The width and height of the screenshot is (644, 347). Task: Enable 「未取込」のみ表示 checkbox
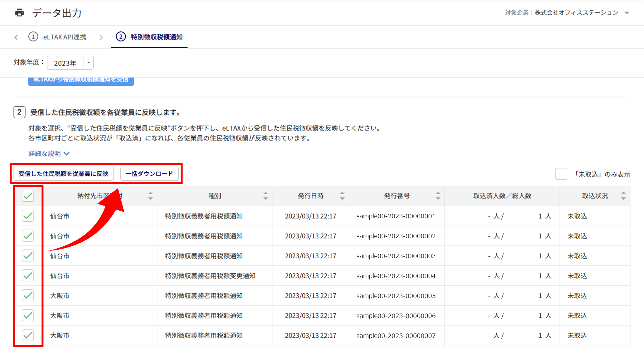pyautogui.click(x=561, y=174)
